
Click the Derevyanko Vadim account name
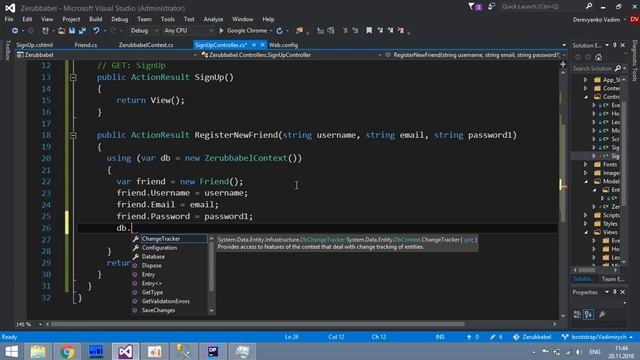point(596,19)
